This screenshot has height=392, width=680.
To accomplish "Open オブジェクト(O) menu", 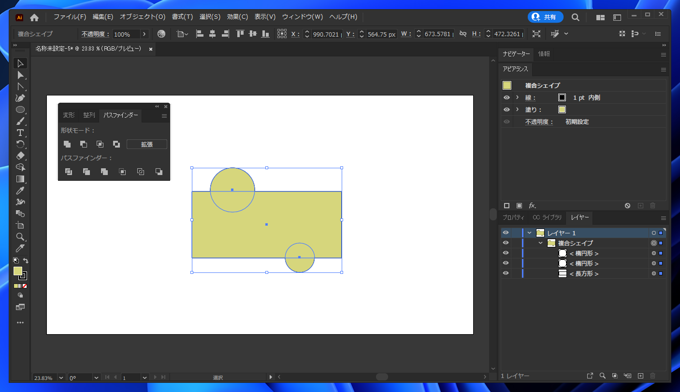I will [142, 17].
